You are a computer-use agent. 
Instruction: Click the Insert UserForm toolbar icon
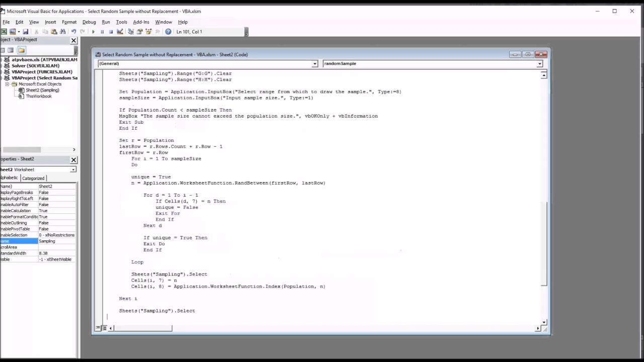(12, 32)
